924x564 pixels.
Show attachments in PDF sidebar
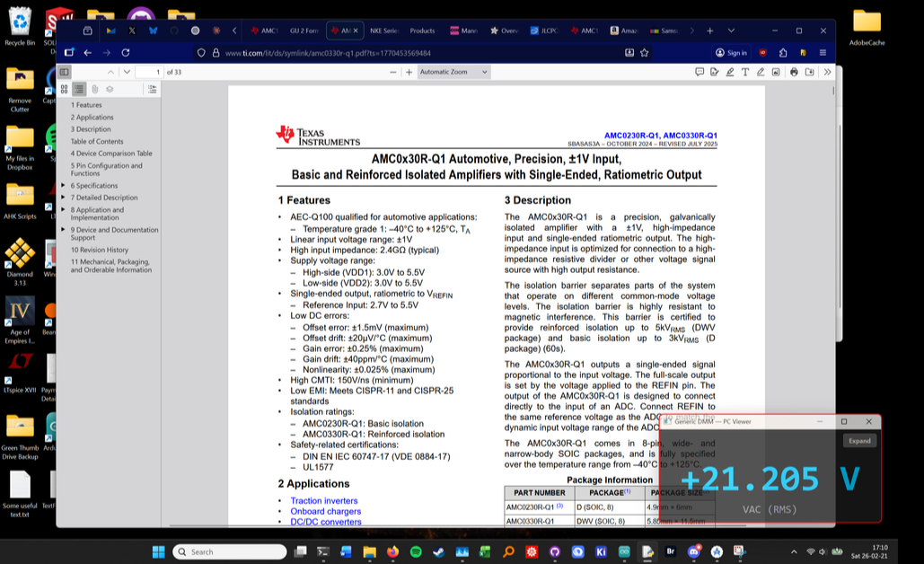(x=94, y=89)
